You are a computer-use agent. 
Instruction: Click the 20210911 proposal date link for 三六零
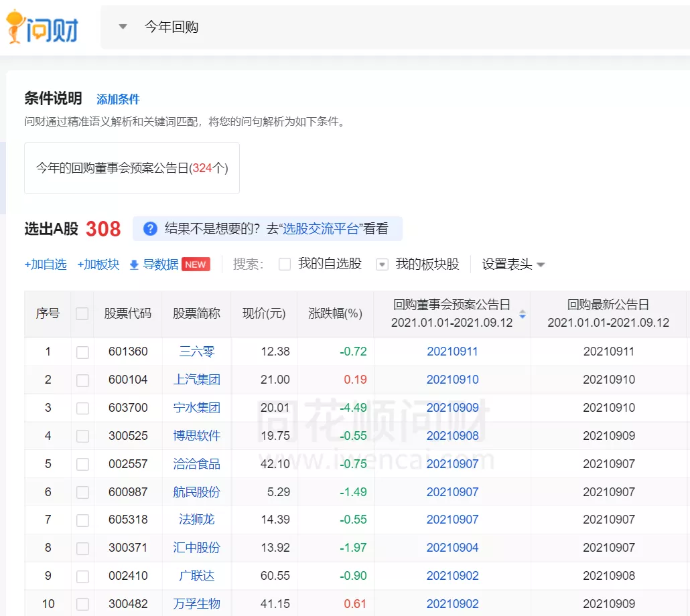click(x=452, y=352)
